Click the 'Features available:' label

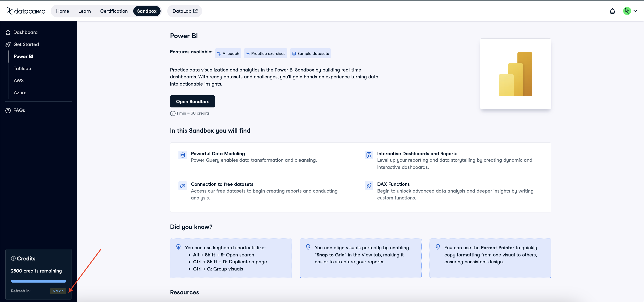click(x=191, y=52)
